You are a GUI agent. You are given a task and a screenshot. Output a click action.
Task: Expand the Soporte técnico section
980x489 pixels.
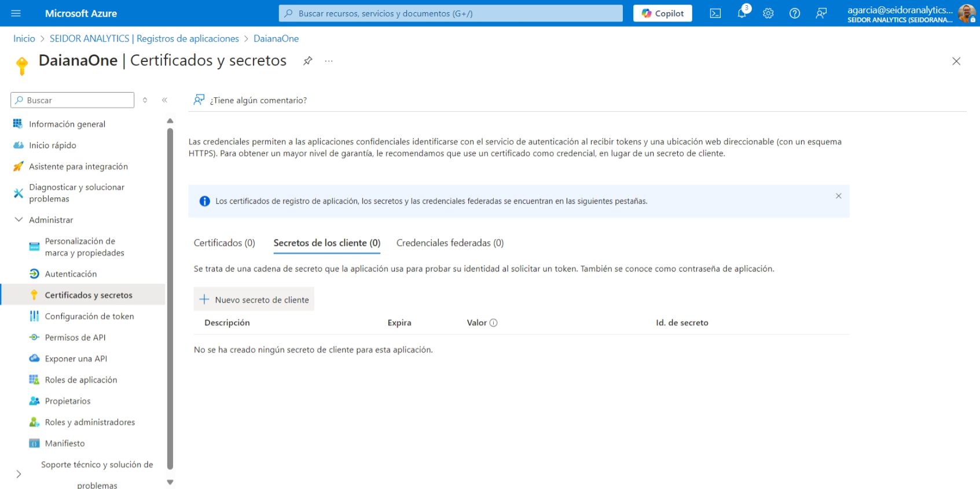[19, 474]
